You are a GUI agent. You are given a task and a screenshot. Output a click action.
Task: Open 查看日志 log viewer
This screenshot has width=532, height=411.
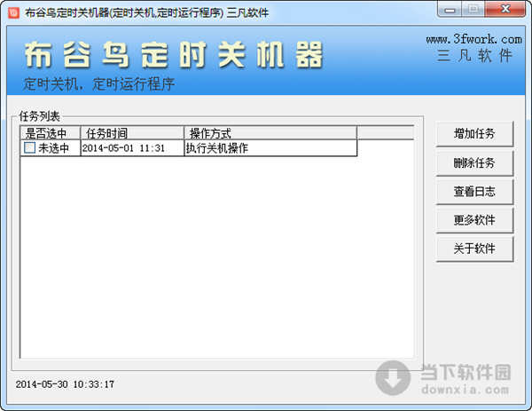click(x=474, y=192)
